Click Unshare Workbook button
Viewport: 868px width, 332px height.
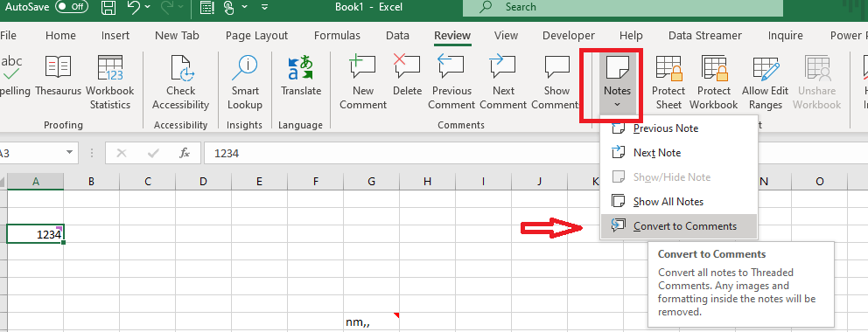tap(817, 82)
